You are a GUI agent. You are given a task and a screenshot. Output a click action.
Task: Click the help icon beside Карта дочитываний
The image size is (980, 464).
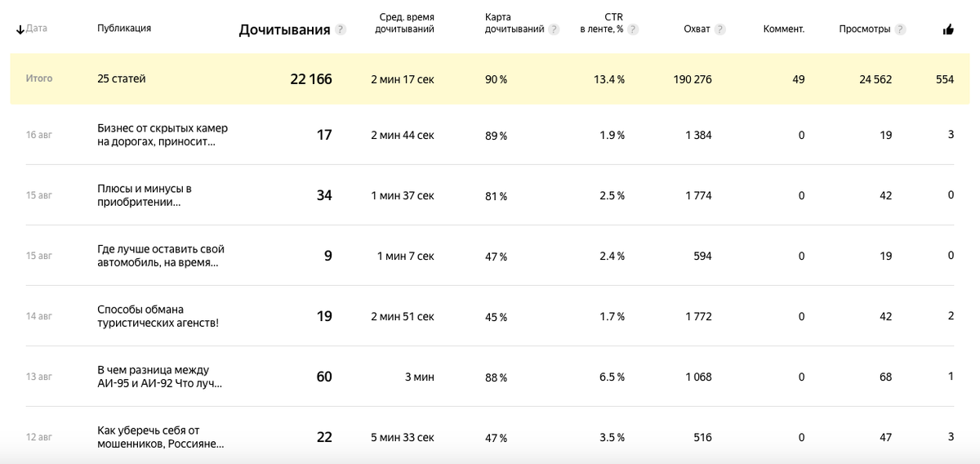tap(555, 29)
